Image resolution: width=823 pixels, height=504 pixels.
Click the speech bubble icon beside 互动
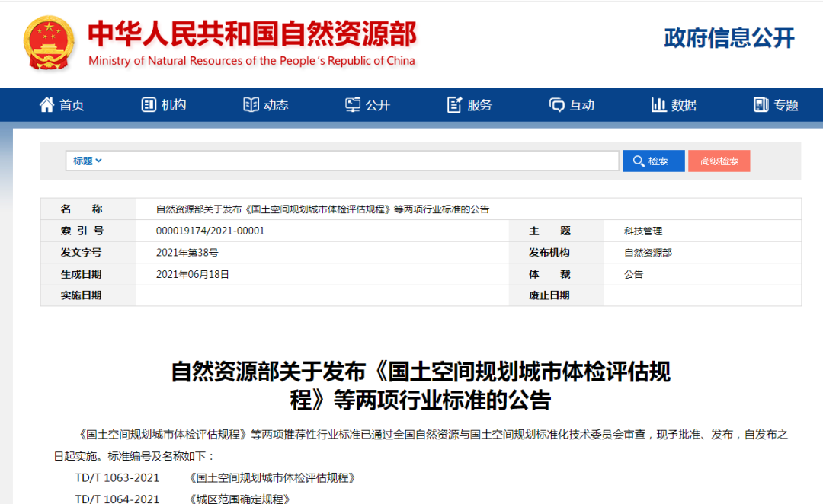[557, 105]
